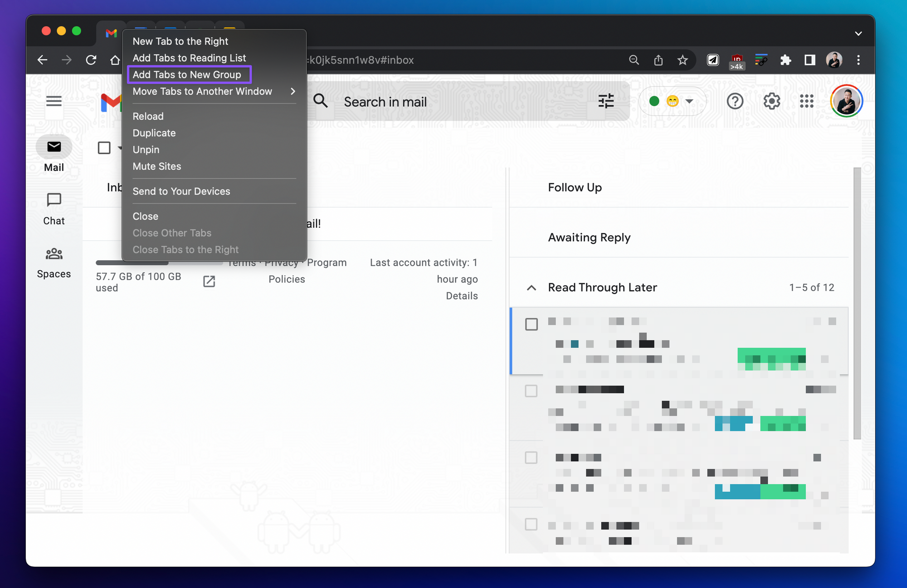This screenshot has width=907, height=588.
Task: Click the Google apps grid icon
Action: (x=806, y=101)
